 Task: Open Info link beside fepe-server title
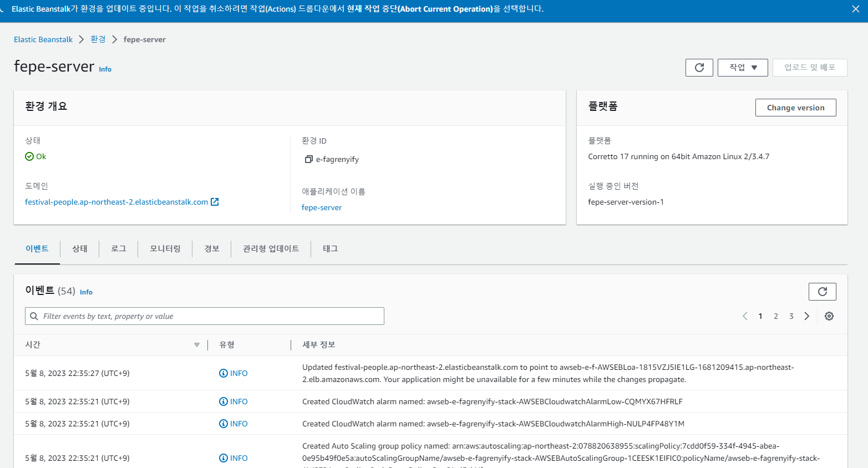(105, 69)
